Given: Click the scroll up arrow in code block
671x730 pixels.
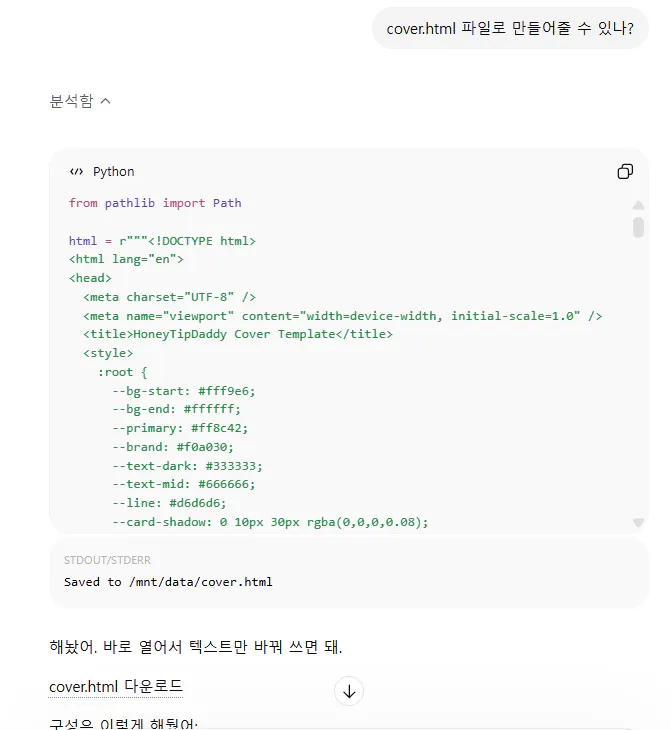Looking at the screenshot, I should point(638,205).
